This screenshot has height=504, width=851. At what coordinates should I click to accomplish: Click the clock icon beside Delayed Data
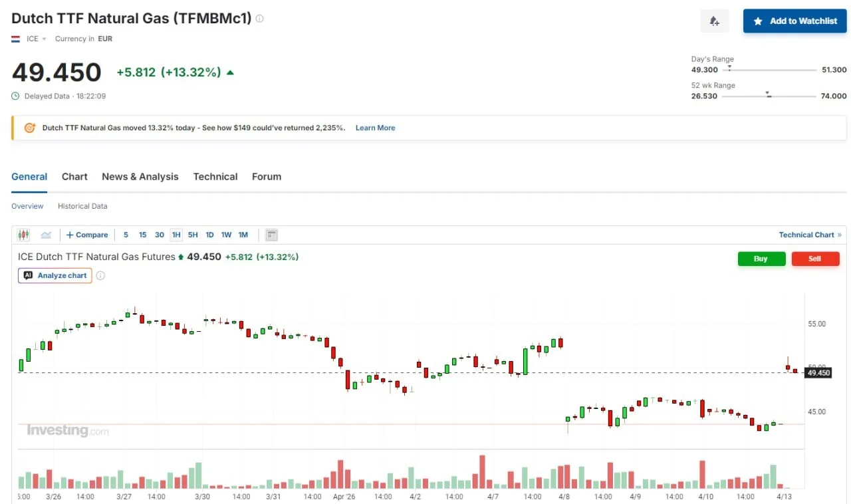pos(16,96)
